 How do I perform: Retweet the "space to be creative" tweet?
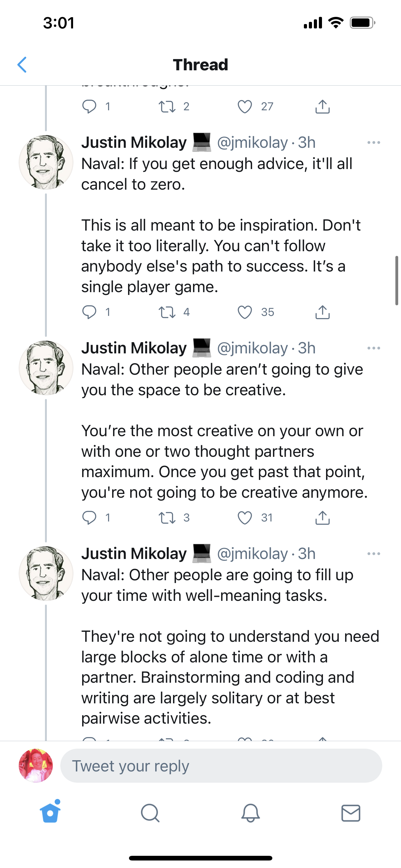click(x=167, y=518)
